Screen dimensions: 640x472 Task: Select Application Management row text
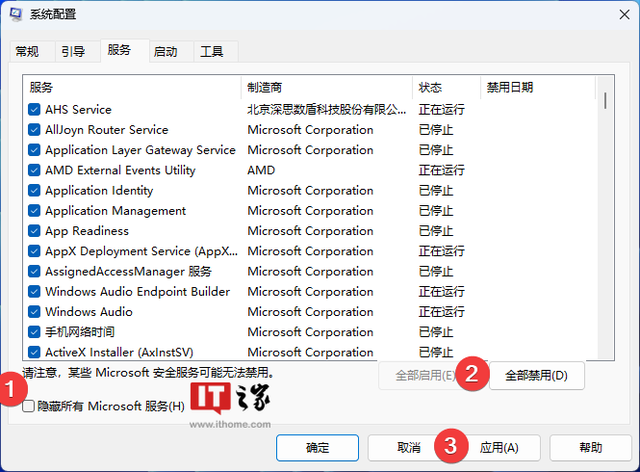(116, 211)
